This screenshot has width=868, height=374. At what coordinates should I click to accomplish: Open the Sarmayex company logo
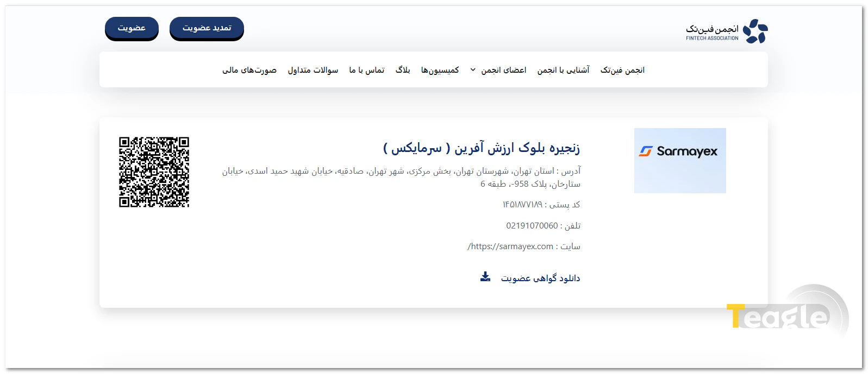tap(680, 161)
